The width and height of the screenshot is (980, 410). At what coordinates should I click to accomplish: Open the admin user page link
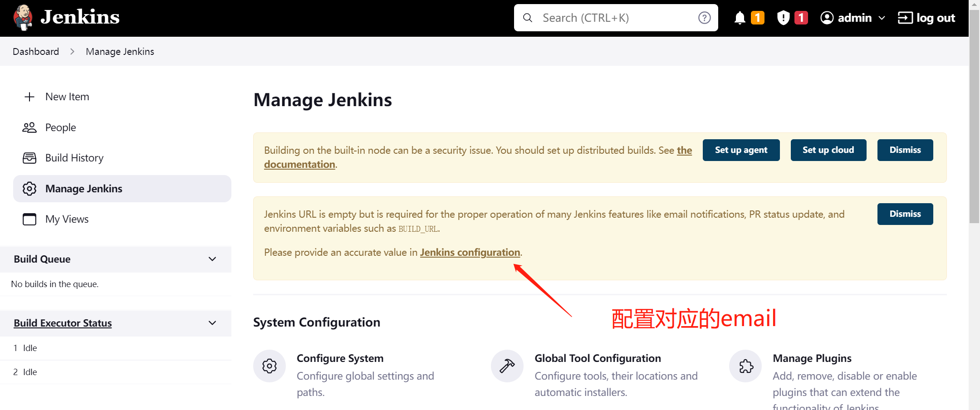[x=854, y=18]
